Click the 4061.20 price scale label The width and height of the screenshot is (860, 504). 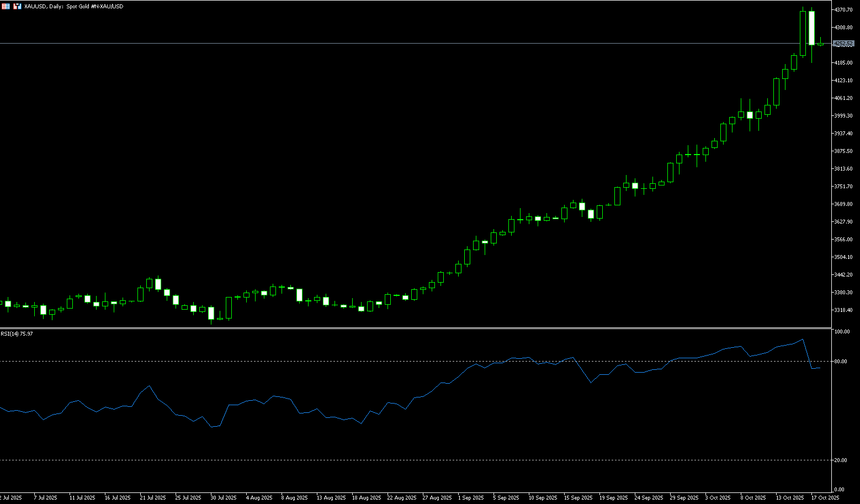[843, 98]
